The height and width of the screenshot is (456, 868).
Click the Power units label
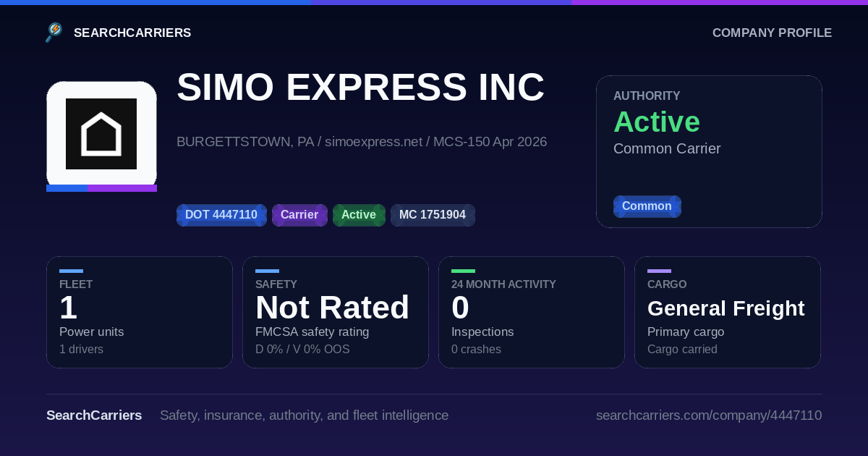coord(91,332)
